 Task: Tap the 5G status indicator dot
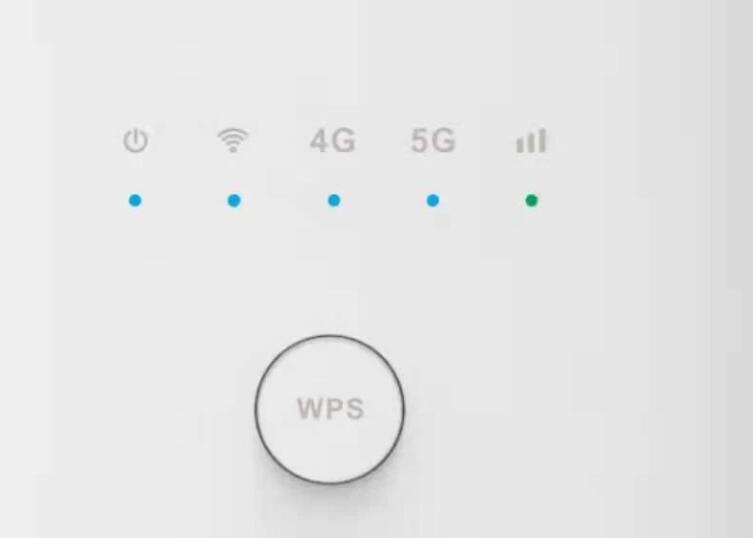click(433, 200)
